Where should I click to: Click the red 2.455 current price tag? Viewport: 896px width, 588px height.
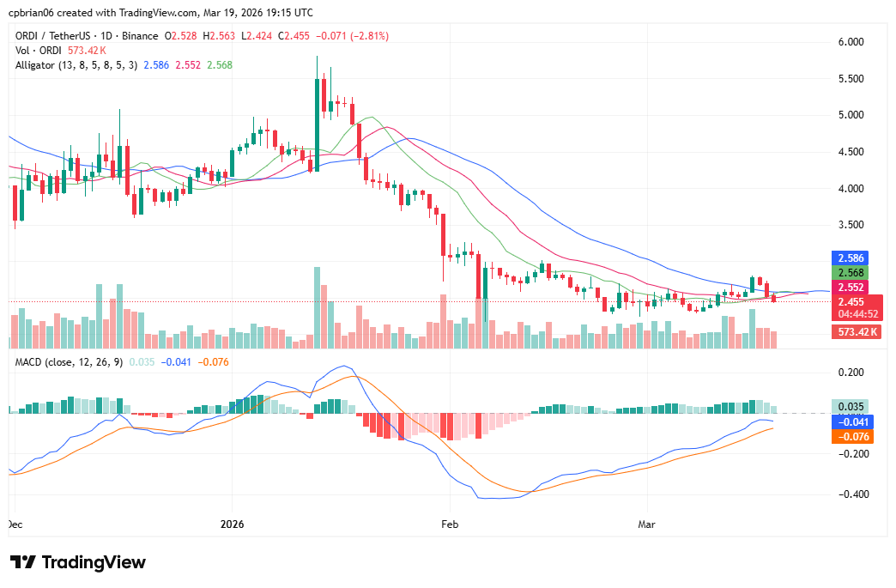click(x=851, y=301)
